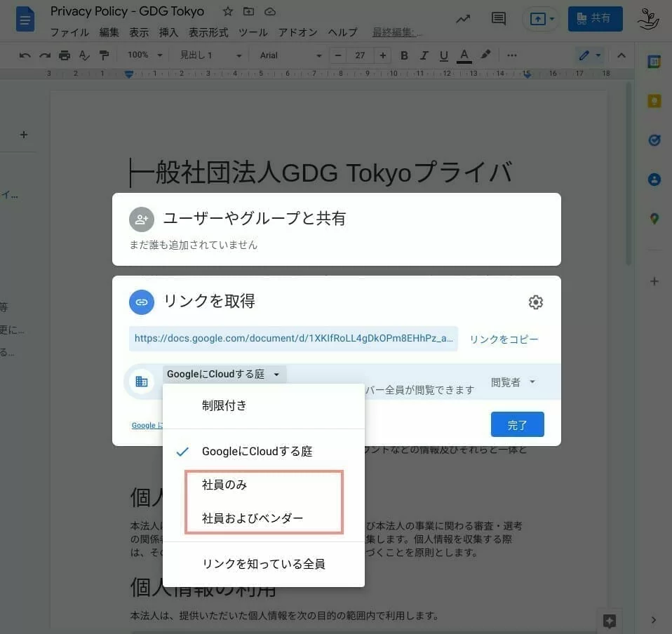Click the plus icon in document outline
The width and height of the screenshot is (672, 634).
[x=24, y=135]
